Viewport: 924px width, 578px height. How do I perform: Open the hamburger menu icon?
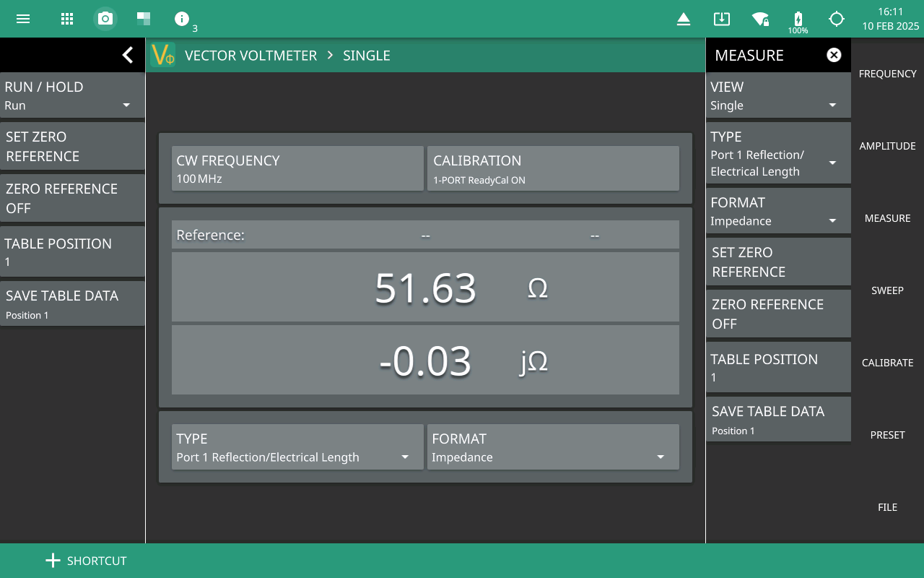(23, 19)
